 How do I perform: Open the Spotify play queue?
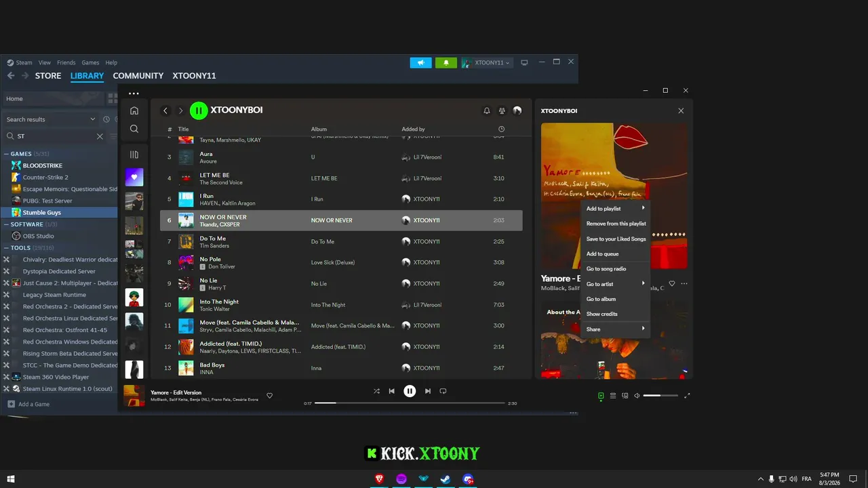[x=613, y=396]
